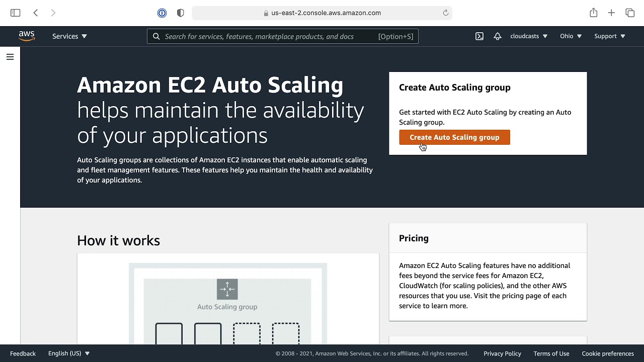Go back with the browser back arrow
This screenshot has width=644, height=362.
point(35,13)
